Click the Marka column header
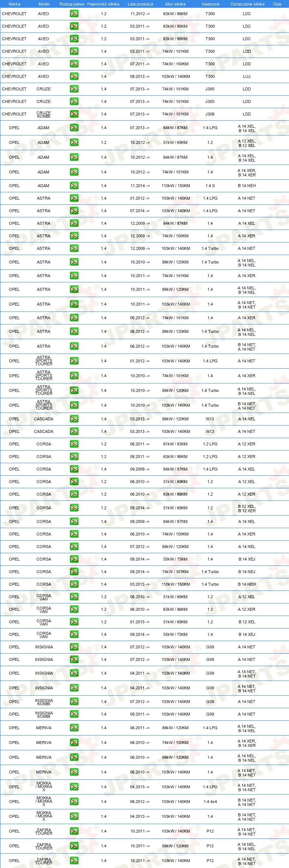 (14, 4)
